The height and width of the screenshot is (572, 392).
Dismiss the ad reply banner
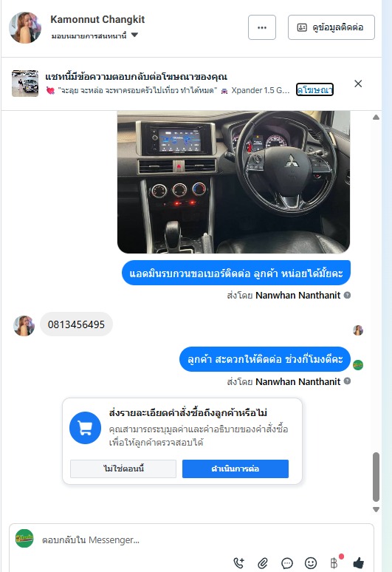click(358, 84)
